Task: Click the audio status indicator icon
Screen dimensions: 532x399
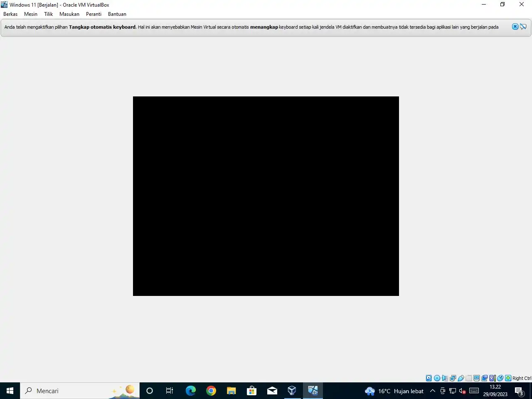Action: [x=445, y=378]
